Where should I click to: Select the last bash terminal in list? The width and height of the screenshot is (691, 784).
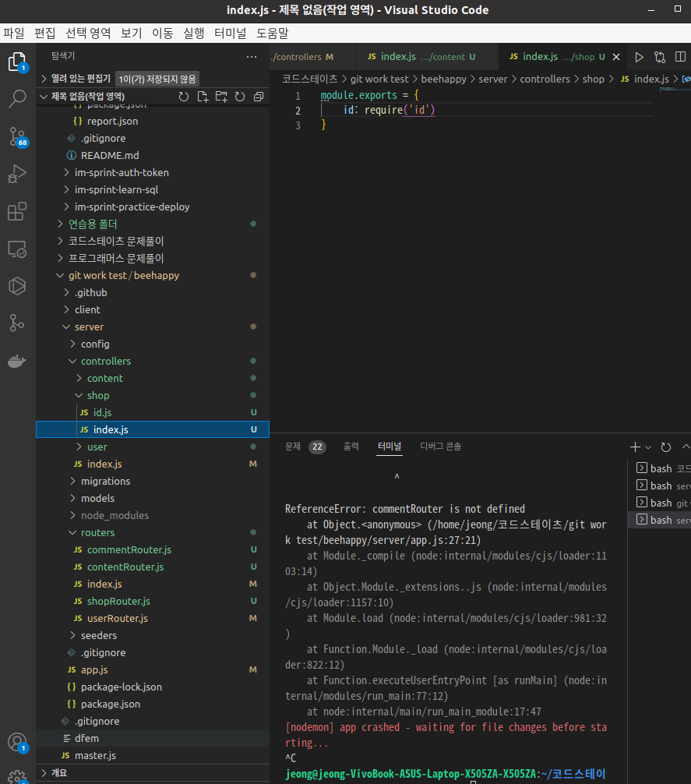(659, 520)
